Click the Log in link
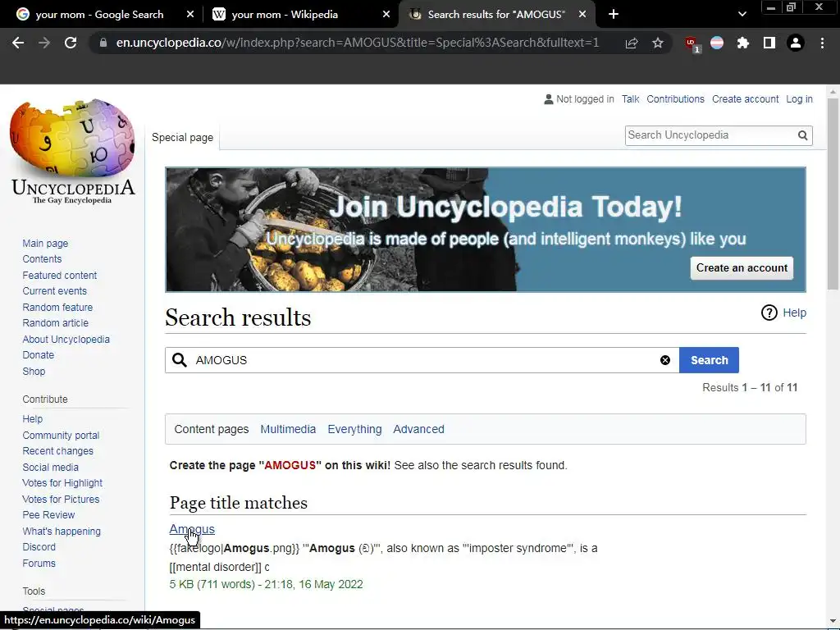The image size is (840, 630). (x=799, y=99)
